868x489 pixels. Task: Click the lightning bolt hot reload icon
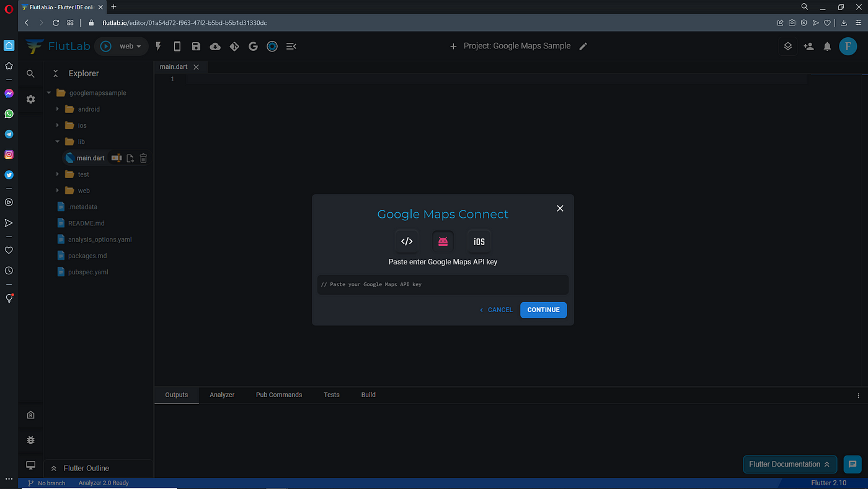[158, 46]
